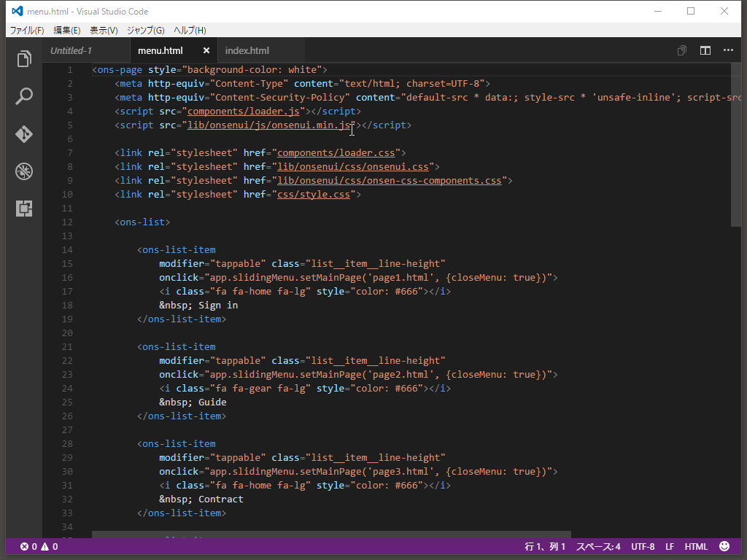Open the ジャンプ(G) menu

[146, 31]
